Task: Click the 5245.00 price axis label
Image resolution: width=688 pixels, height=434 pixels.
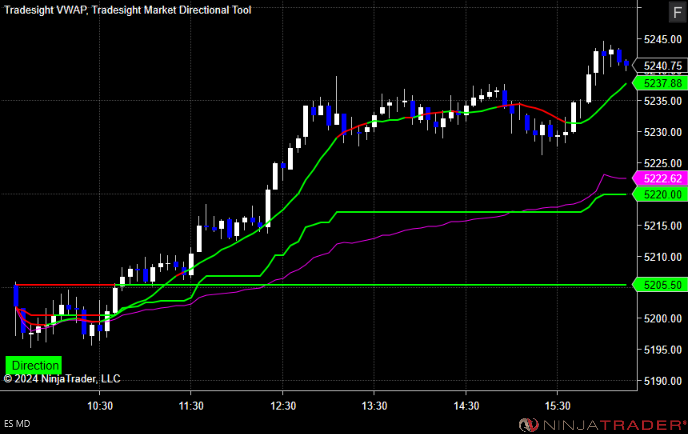Action: click(x=663, y=39)
